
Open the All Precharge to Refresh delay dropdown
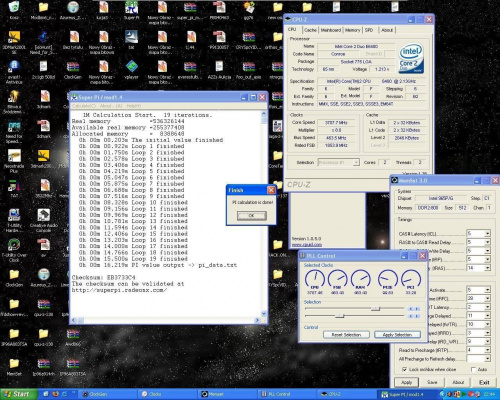488,359
